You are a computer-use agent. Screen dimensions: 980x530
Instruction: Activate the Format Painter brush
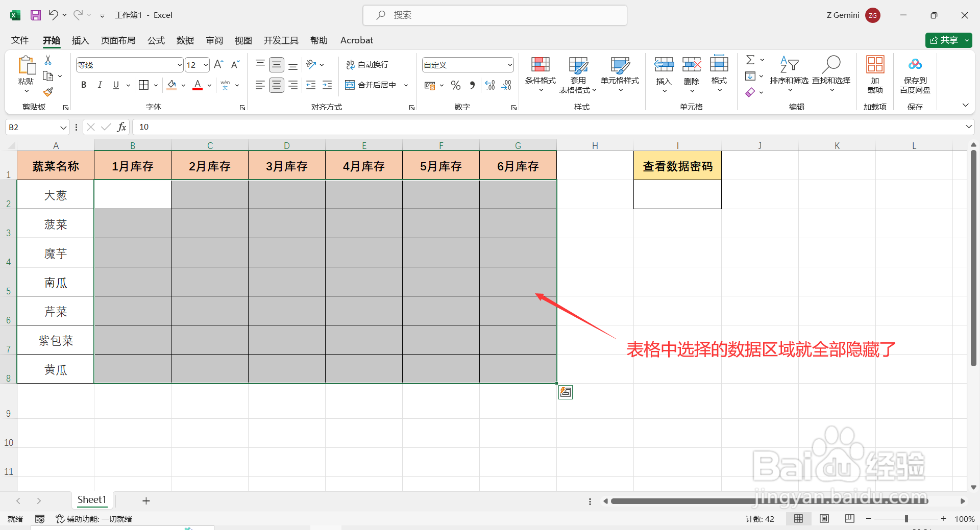click(48, 92)
